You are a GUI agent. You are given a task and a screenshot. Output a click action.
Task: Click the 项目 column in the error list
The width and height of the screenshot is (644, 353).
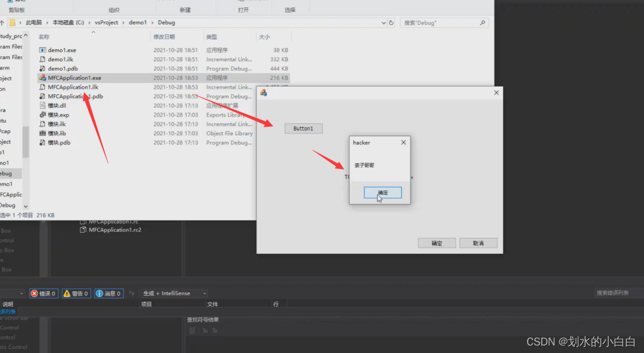pos(147,304)
